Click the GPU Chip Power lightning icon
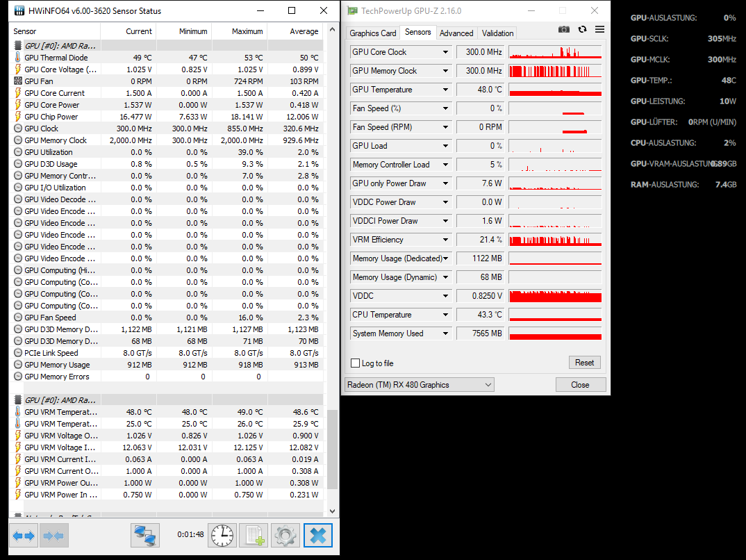 pyautogui.click(x=17, y=117)
